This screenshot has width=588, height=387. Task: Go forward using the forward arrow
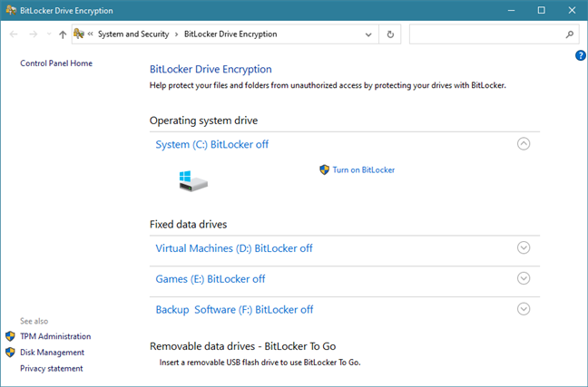coord(34,34)
